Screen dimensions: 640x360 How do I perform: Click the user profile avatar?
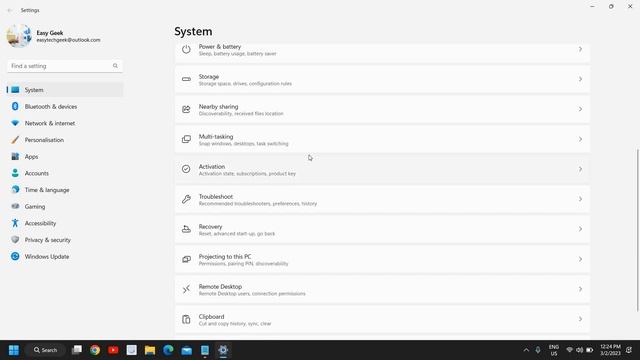(x=19, y=36)
